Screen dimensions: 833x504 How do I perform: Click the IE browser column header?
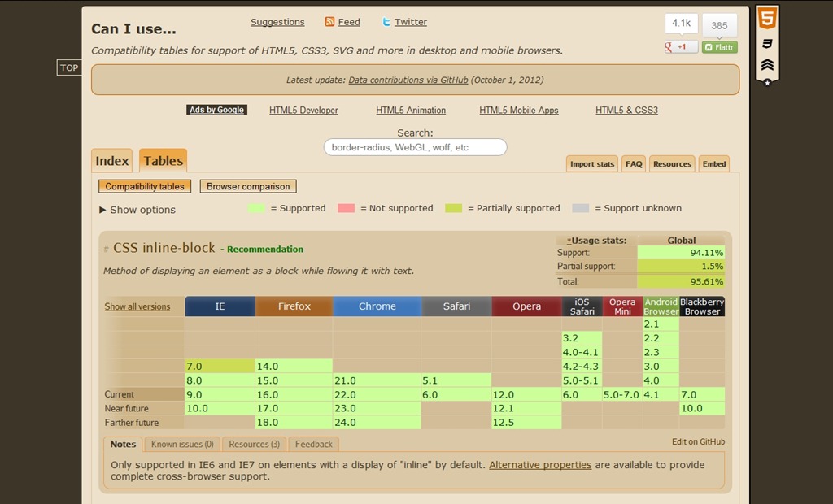pyautogui.click(x=220, y=306)
